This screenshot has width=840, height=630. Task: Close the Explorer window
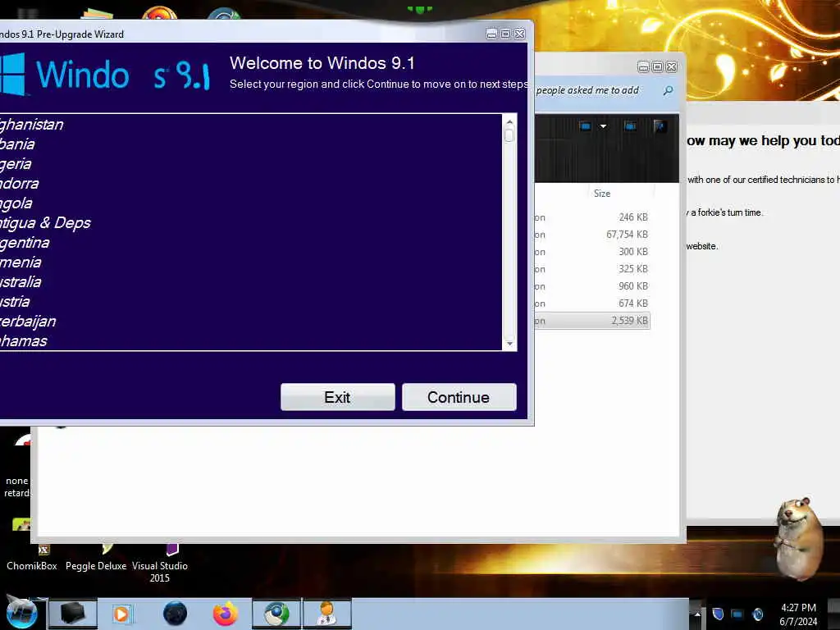pyautogui.click(x=671, y=66)
